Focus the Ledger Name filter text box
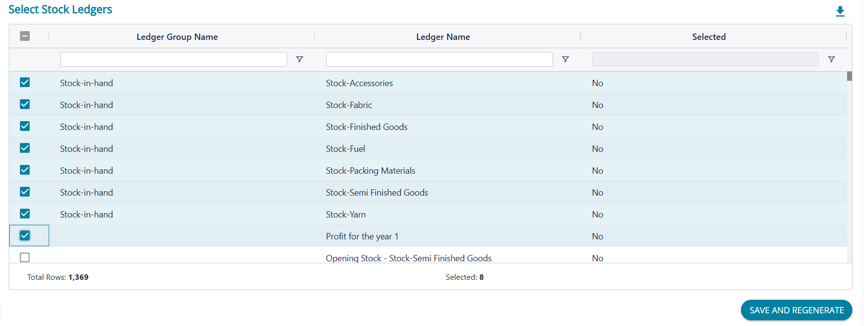868x326 pixels. 439,59
